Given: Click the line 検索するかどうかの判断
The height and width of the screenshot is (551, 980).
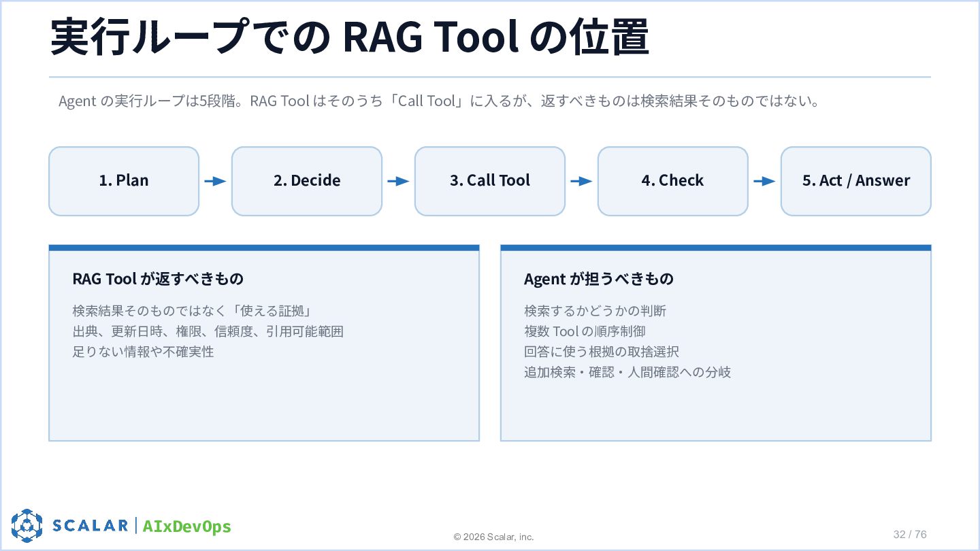Looking at the screenshot, I should click(x=595, y=311).
